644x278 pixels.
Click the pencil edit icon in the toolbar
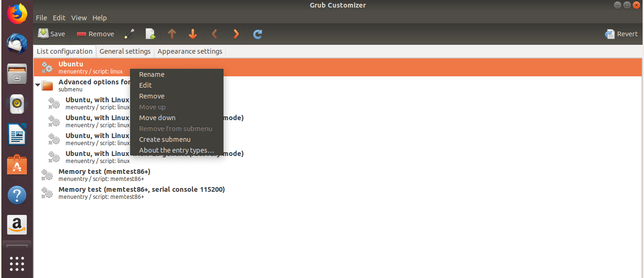click(129, 34)
